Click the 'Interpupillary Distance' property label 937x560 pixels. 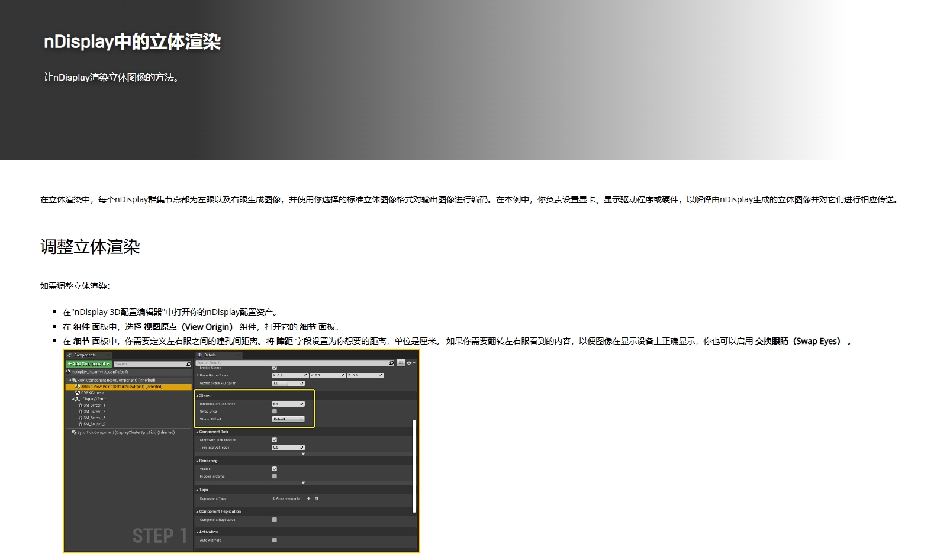(217, 404)
